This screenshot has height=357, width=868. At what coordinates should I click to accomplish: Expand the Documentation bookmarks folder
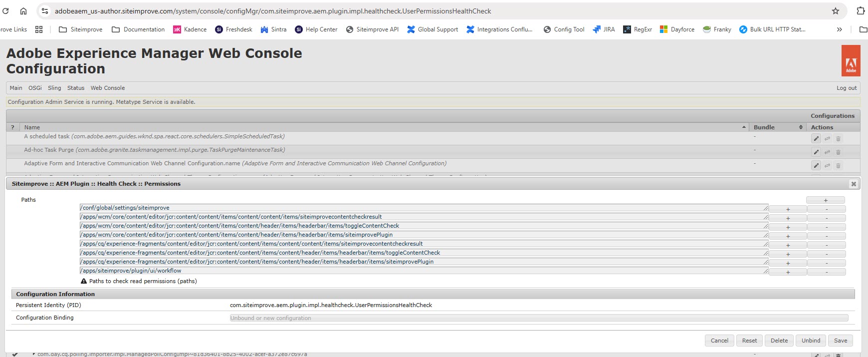click(x=138, y=29)
